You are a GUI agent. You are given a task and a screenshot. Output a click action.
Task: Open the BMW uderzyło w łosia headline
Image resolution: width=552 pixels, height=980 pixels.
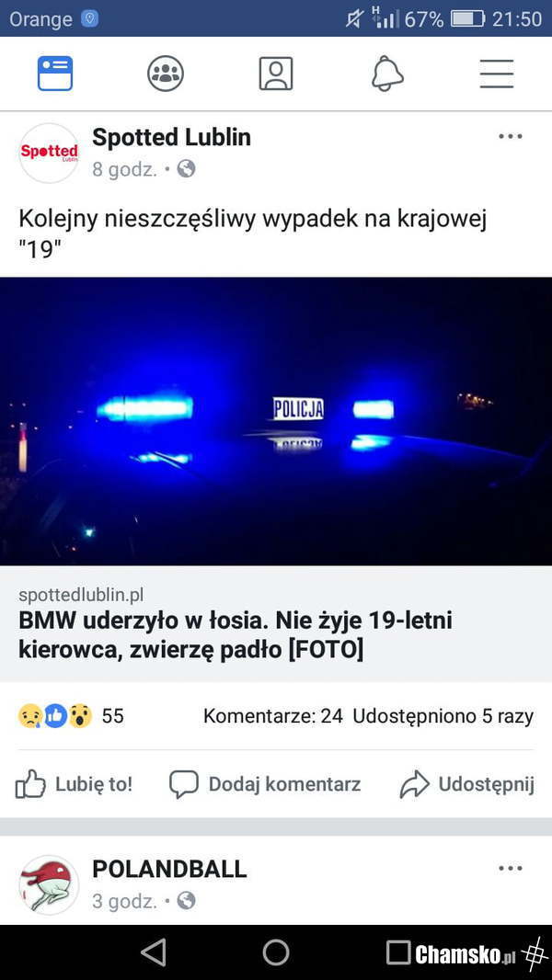[235, 635]
